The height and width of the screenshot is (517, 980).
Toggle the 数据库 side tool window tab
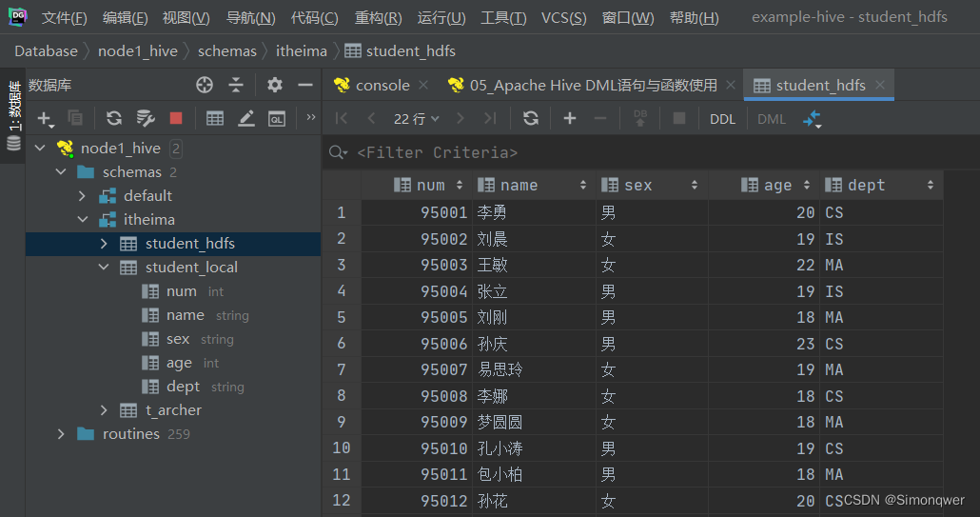pyautogui.click(x=13, y=115)
